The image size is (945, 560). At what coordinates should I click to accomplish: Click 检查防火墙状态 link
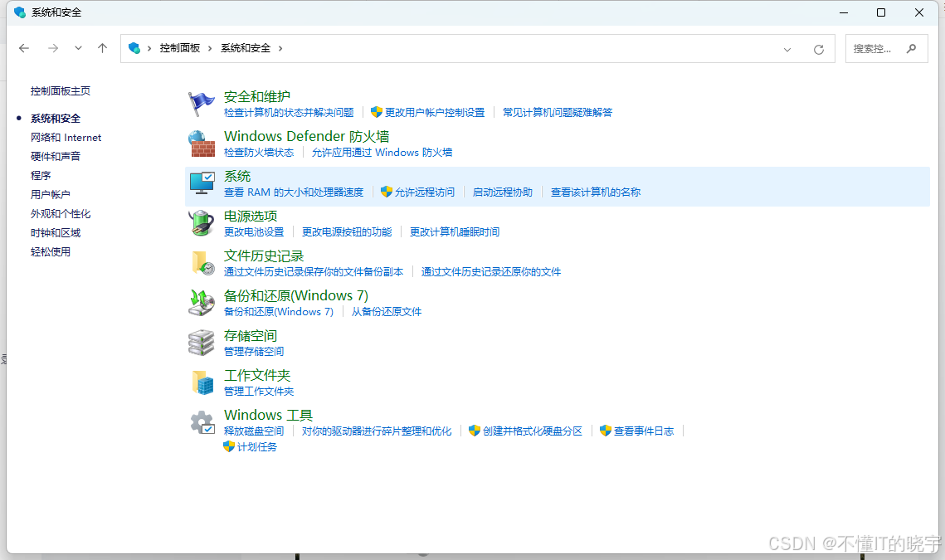pyautogui.click(x=259, y=153)
